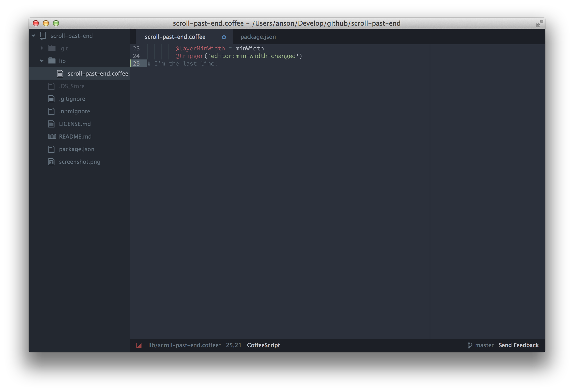
Task: Place cursor in '# I'm the last line!' comment
Action: pos(182,63)
